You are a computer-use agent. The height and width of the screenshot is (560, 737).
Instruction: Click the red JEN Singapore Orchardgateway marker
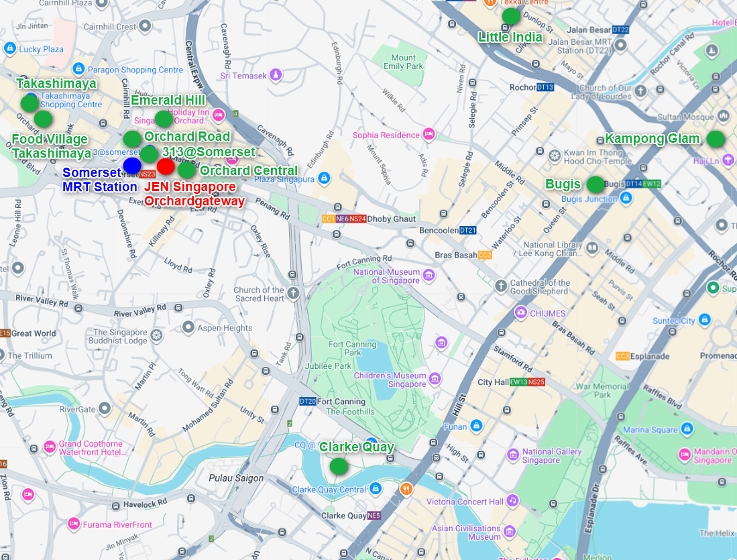(x=166, y=166)
